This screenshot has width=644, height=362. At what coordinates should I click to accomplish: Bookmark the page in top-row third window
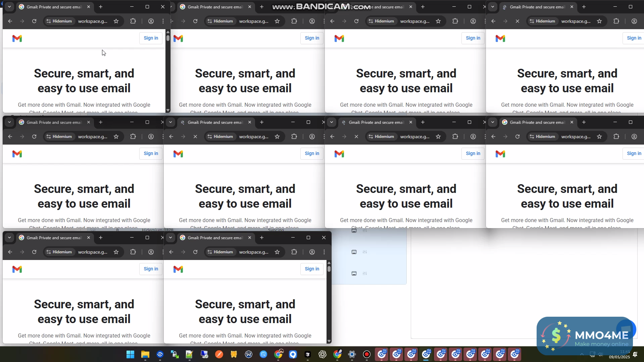(x=438, y=21)
